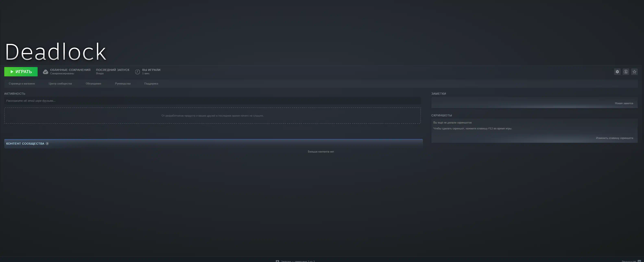Go to Центр сообщества
This screenshot has width=644, height=262.
pyautogui.click(x=60, y=84)
